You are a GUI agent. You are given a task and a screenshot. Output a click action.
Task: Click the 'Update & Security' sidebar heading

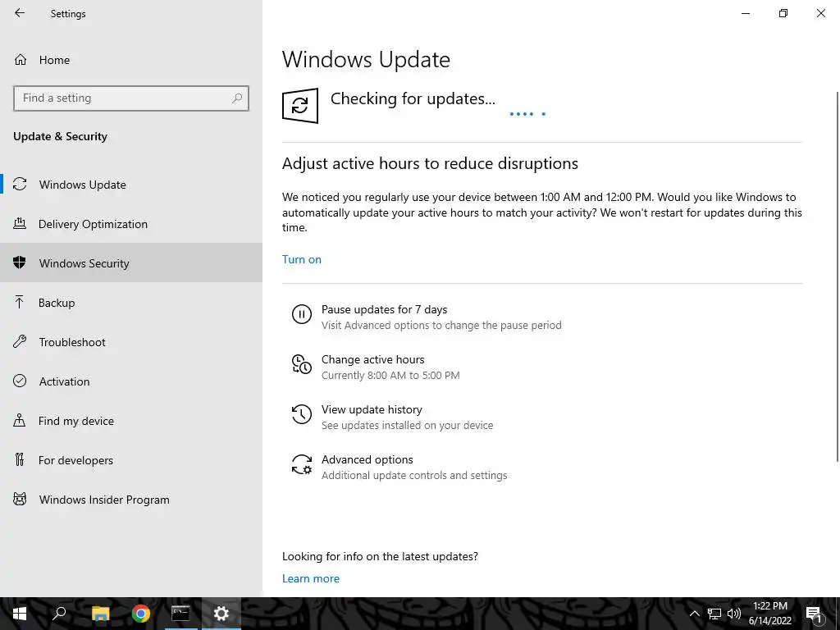tap(60, 137)
